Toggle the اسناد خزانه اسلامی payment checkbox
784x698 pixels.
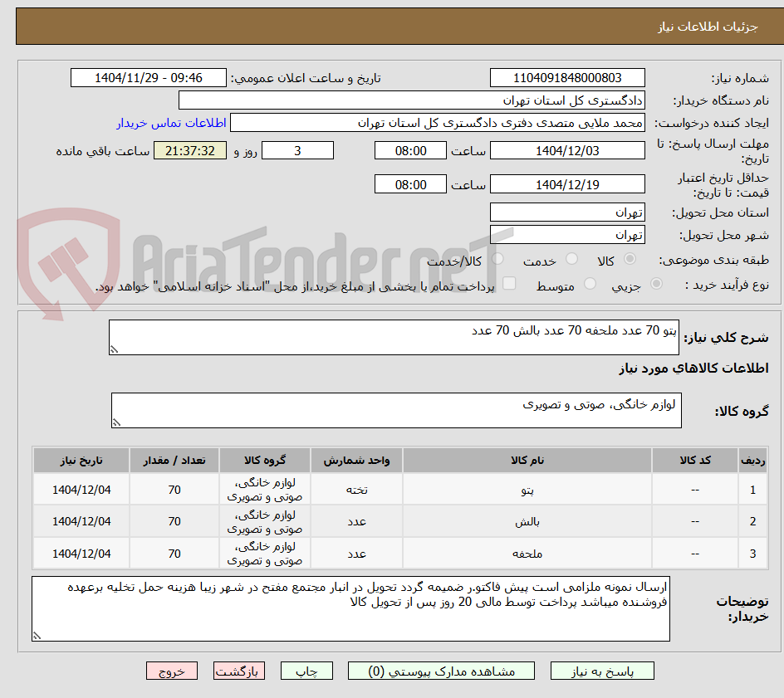pyautogui.click(x=509, y=283)
